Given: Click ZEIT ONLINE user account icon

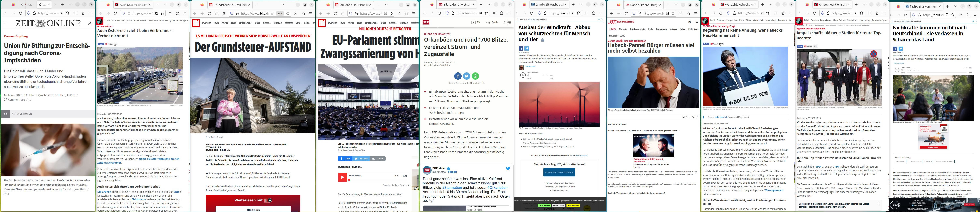Looking at the screenshot, I should point(90,23).
